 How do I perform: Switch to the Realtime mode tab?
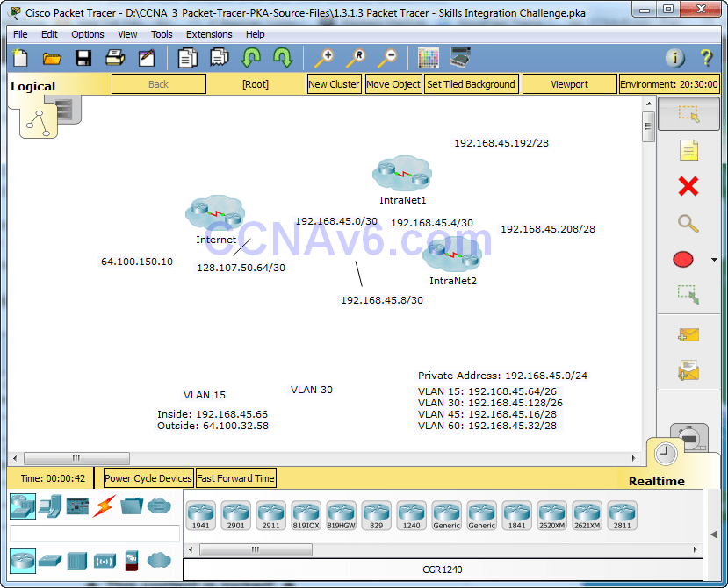(x=666, y=455)
